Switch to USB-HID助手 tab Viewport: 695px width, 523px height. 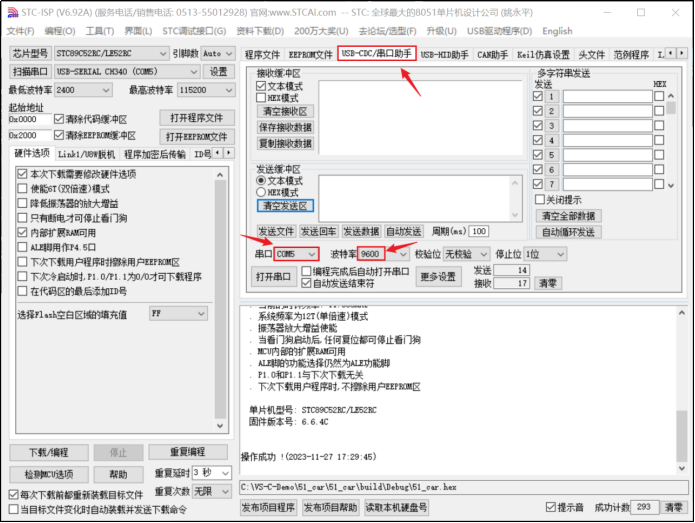click(x=445, y=55)
